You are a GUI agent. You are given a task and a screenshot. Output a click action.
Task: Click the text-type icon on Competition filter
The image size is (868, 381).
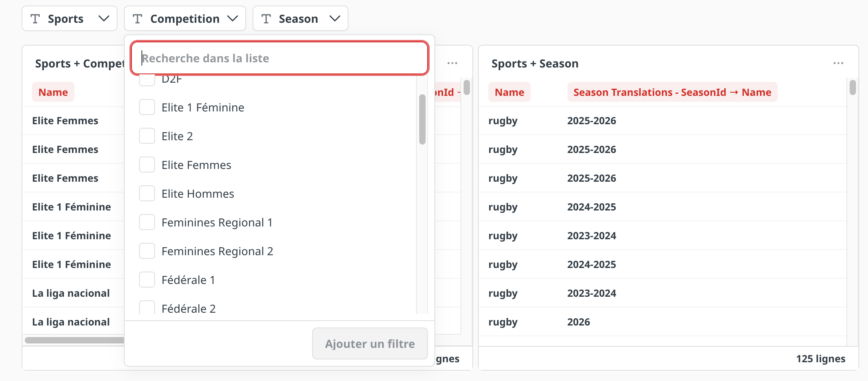click(x=137, y=19)
